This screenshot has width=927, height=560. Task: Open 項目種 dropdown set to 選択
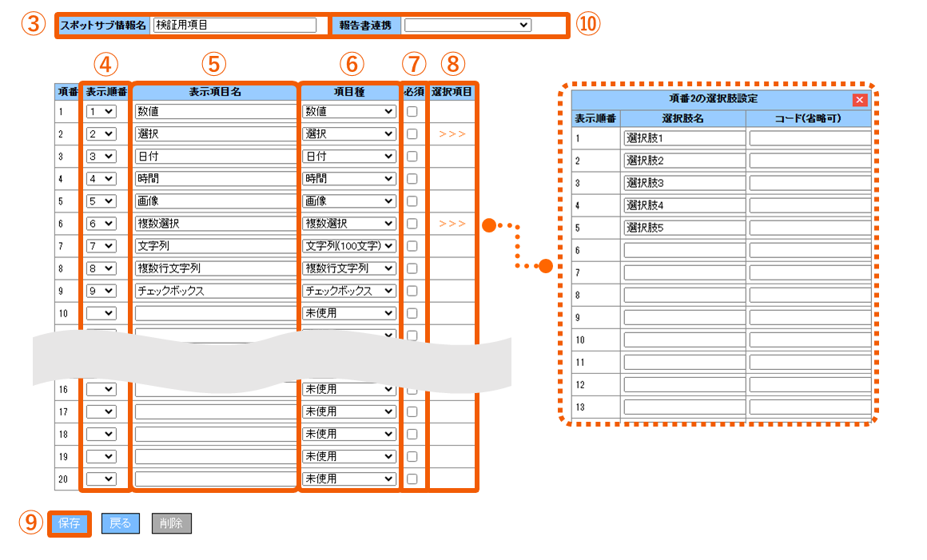click(348, 134)
